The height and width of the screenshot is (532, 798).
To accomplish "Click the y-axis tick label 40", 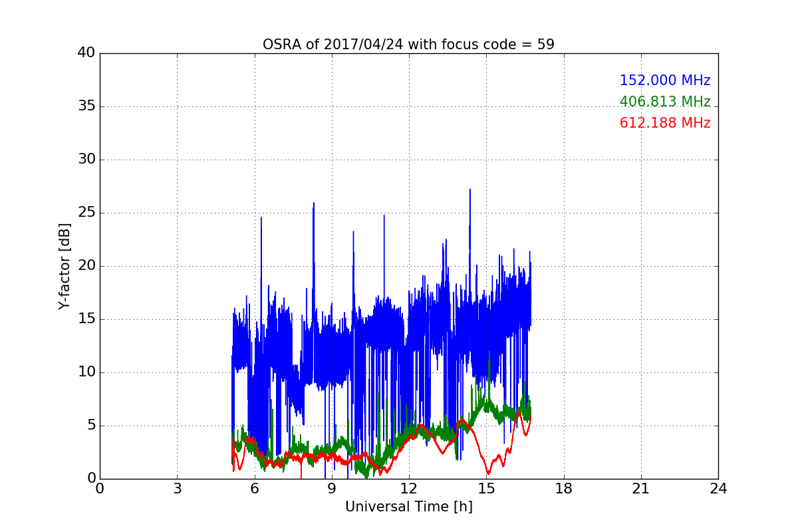I will point(86,53).
